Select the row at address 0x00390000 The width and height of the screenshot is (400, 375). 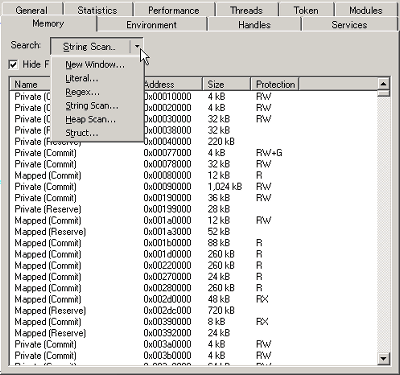pyautogui.click(x=194, y=322)
